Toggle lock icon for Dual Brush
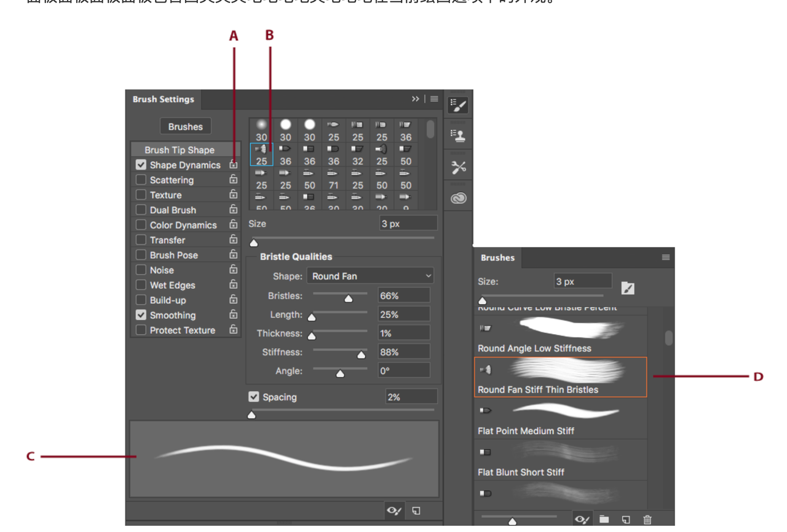The width and height of the screenshot is (787, 532). click(233, 209)
